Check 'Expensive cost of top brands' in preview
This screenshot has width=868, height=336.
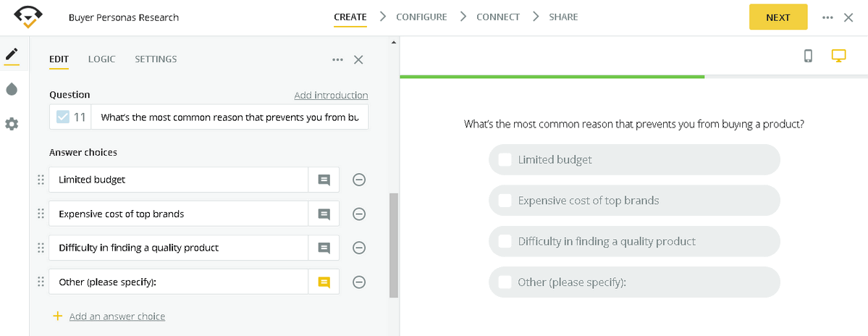click(505, 201)
